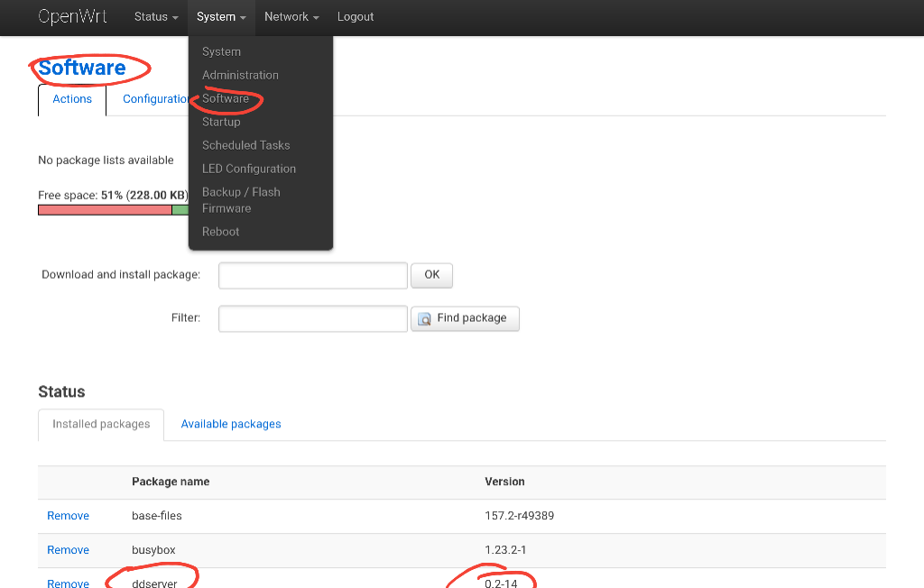The width and height of the screenshot is (924, 588).
Task: Click the Download and install package field
Action: pyautogui.click(x=313, y=276)
